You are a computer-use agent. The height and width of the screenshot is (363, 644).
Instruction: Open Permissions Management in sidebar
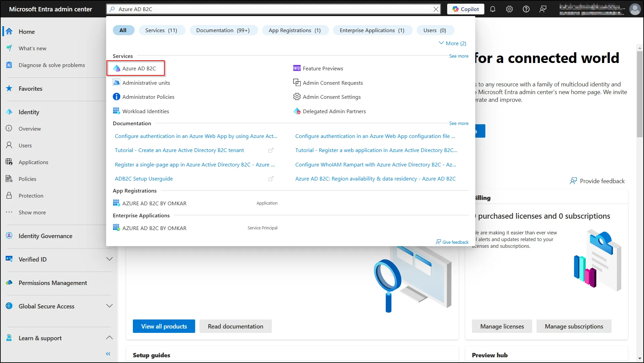click(53, 283)
